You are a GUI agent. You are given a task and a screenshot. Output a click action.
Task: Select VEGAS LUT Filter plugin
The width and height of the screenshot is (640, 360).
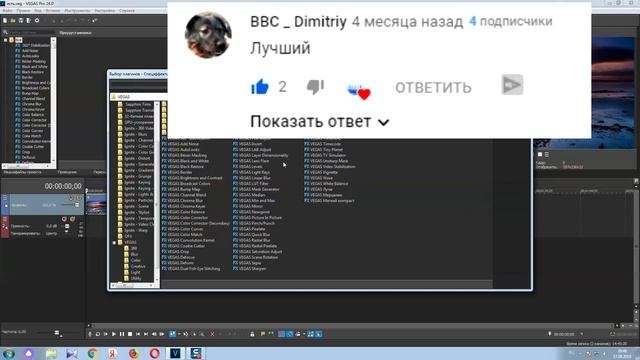click(x=251, y=184)
